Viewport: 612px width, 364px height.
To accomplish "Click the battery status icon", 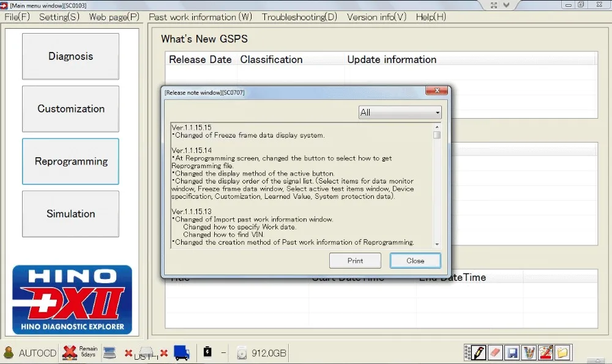I will [207, 352].
